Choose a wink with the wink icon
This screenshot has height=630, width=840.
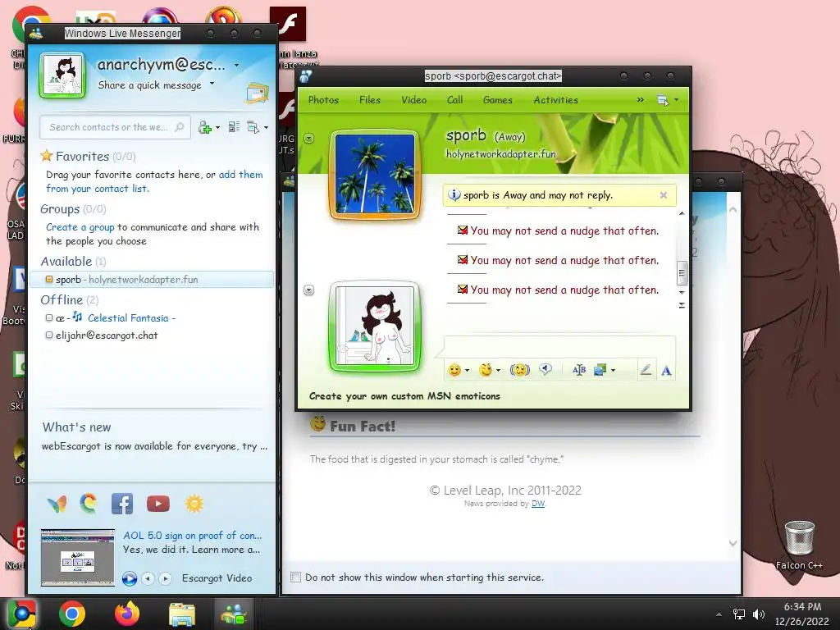[486, 370]
